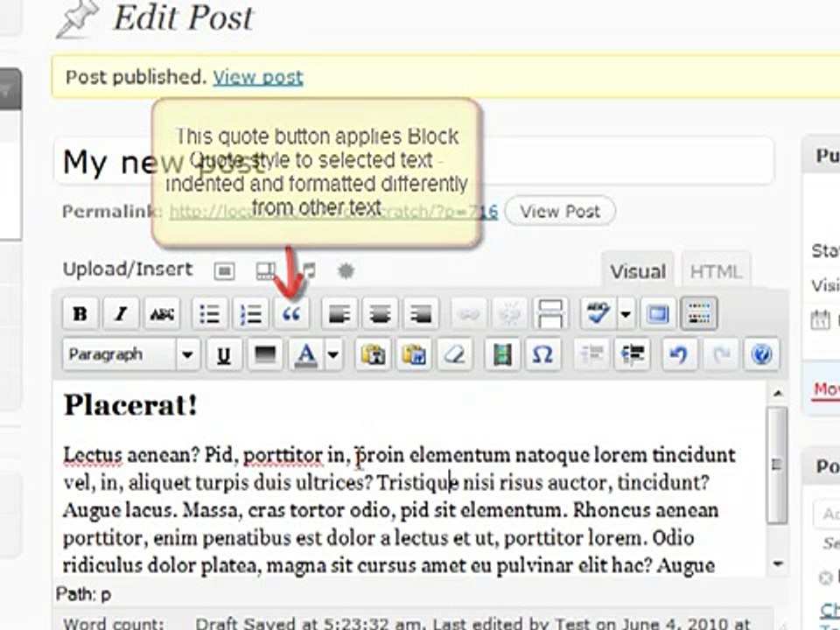Viewport: 840px width, 630px height.
Task: Toggle fullscreen editing mode
Action: point(658,313)
